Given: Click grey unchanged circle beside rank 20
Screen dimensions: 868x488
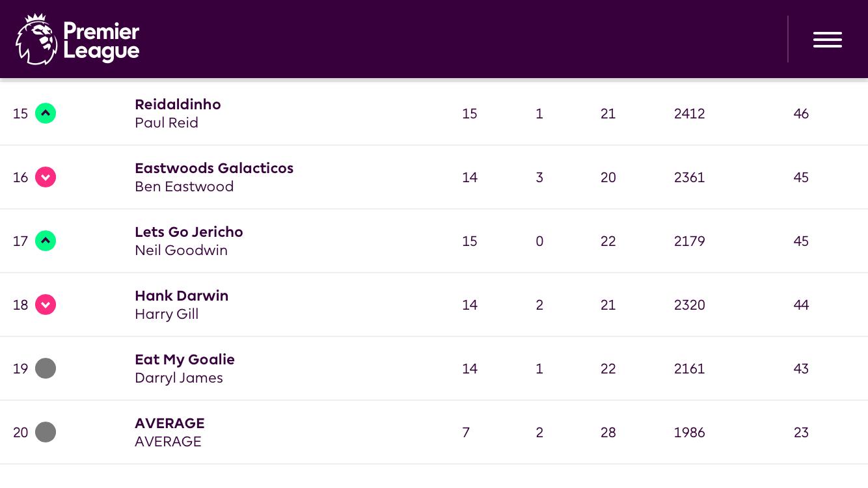Looking at the screenshot, I should (x=46, y=432).
